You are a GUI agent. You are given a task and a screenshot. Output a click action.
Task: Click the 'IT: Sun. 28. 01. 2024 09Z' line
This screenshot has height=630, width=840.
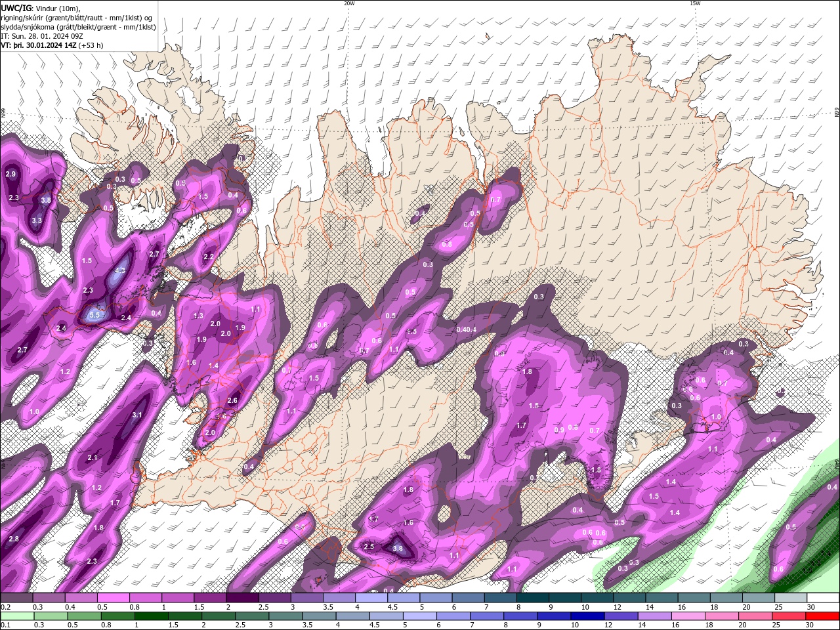click(41, 36)
